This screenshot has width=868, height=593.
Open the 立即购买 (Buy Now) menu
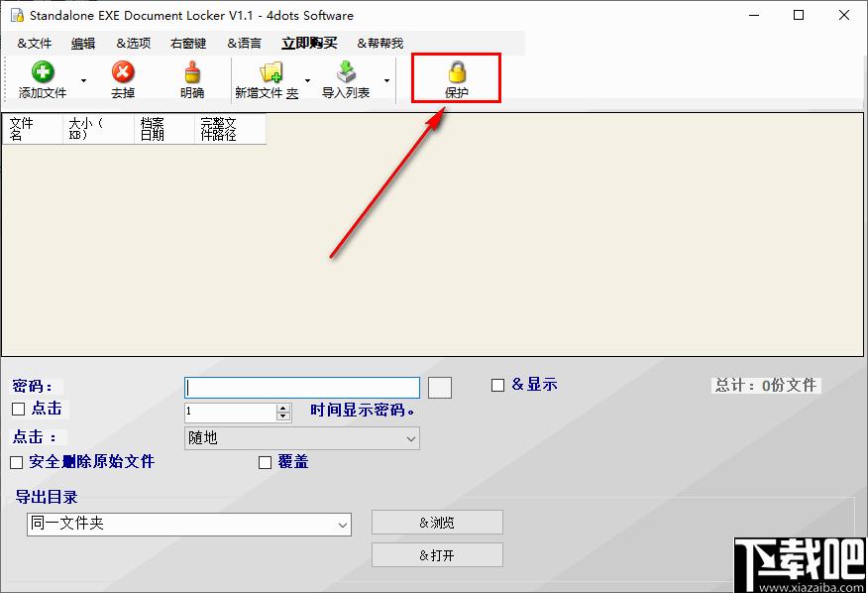[309, 44]
